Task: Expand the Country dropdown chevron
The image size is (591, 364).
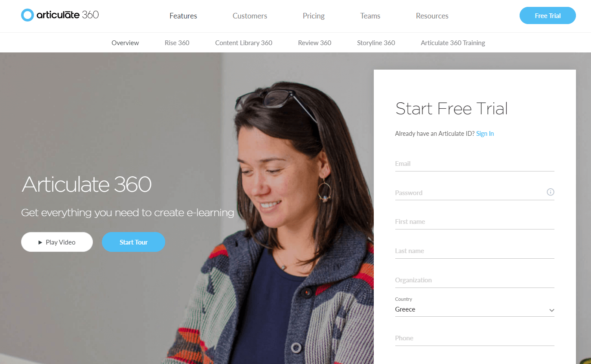Action: 551,310
